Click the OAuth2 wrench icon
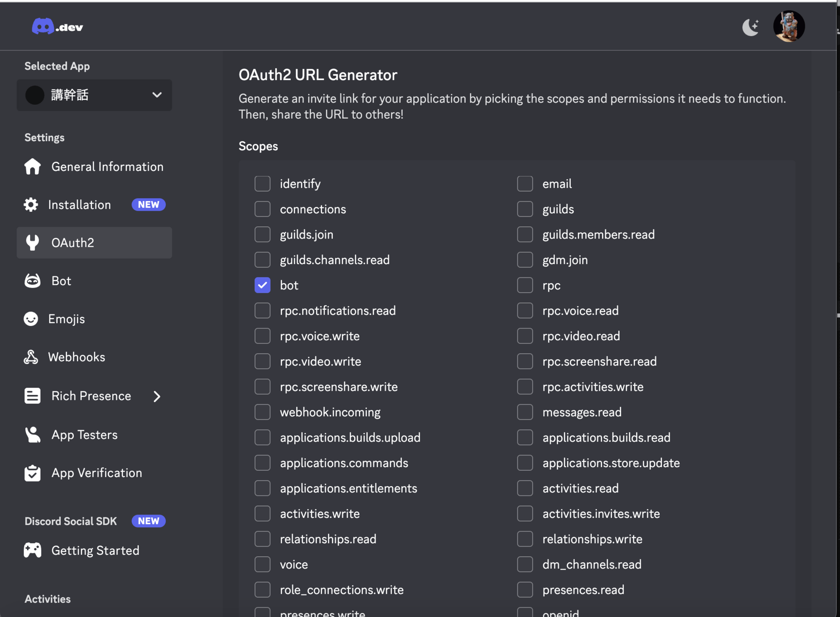This screenshot has height=617, width=840. 32,243
